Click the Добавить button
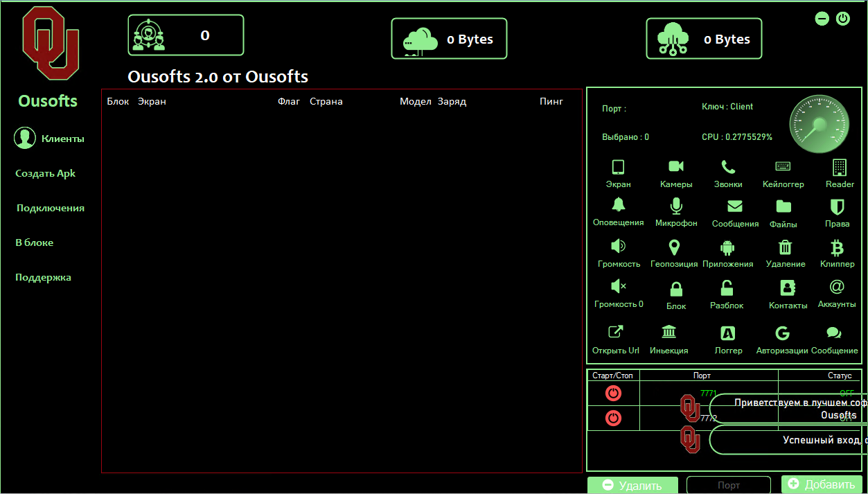Image resolution: width=868 pixels, height=494 pixels. (x=822, y=484)
